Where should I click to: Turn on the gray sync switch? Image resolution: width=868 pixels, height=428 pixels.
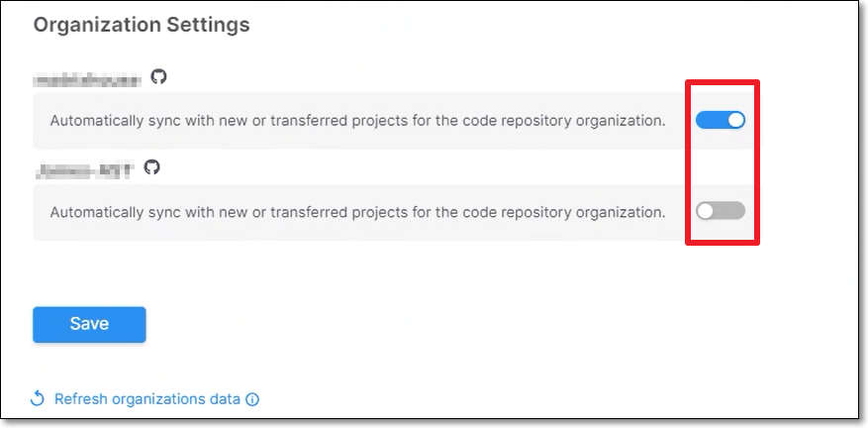721,211
